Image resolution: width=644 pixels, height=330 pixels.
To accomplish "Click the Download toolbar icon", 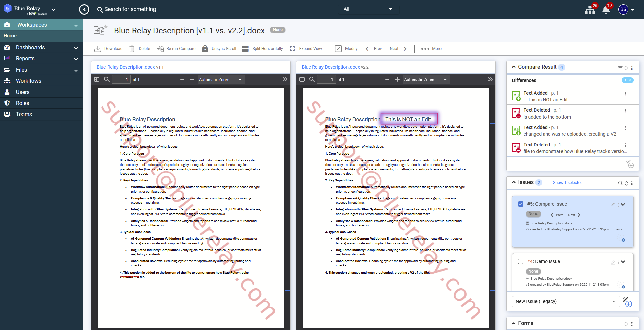I will pos(98,49).
